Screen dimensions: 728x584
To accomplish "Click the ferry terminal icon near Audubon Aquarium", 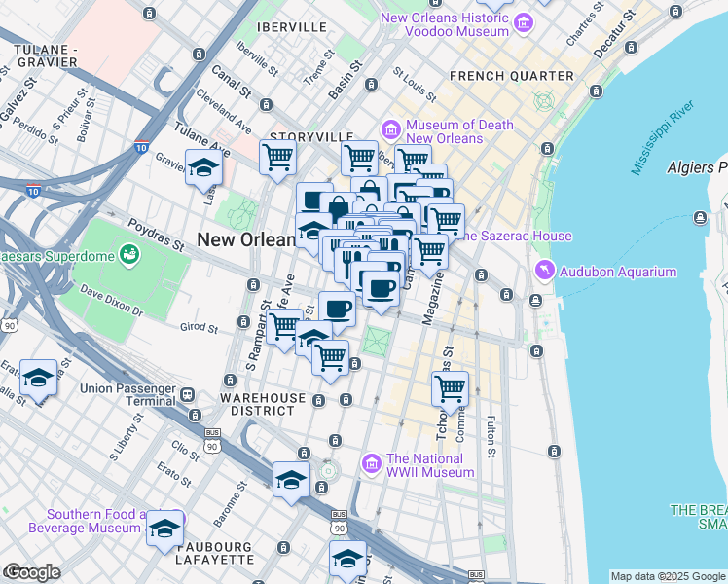I will click(536, 301).
